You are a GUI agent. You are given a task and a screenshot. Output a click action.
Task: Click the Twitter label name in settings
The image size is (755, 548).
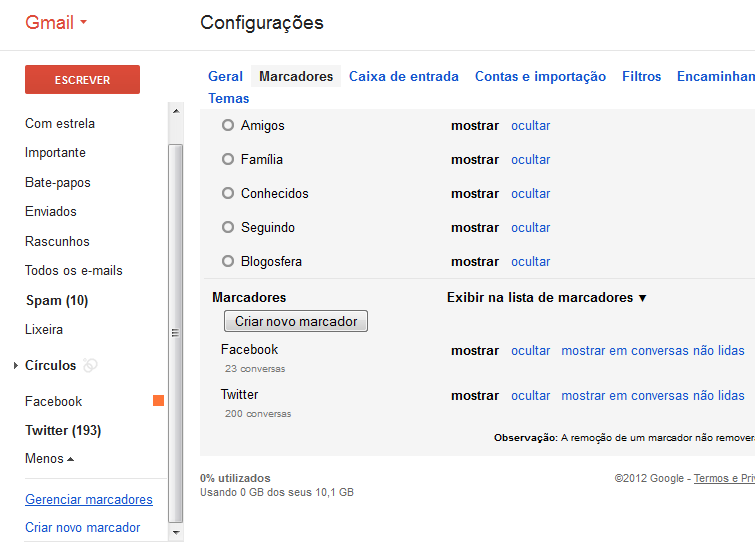[239, 394]
